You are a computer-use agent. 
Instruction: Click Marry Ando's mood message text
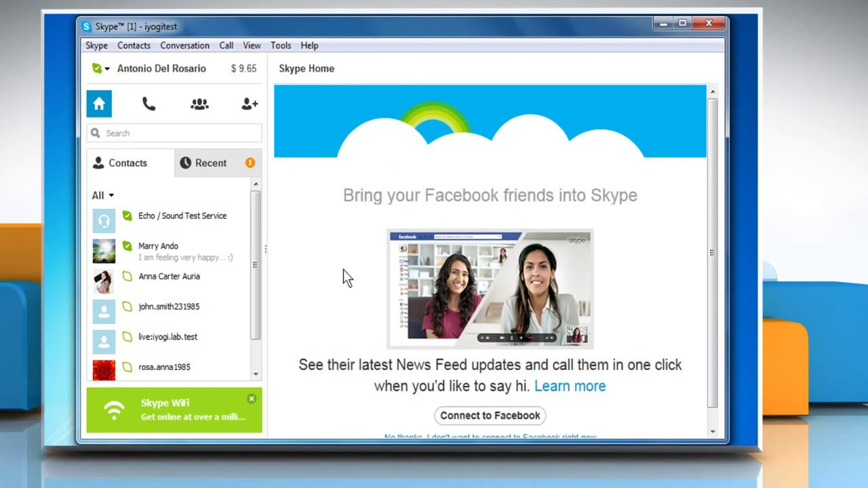[x=186, y=258]
